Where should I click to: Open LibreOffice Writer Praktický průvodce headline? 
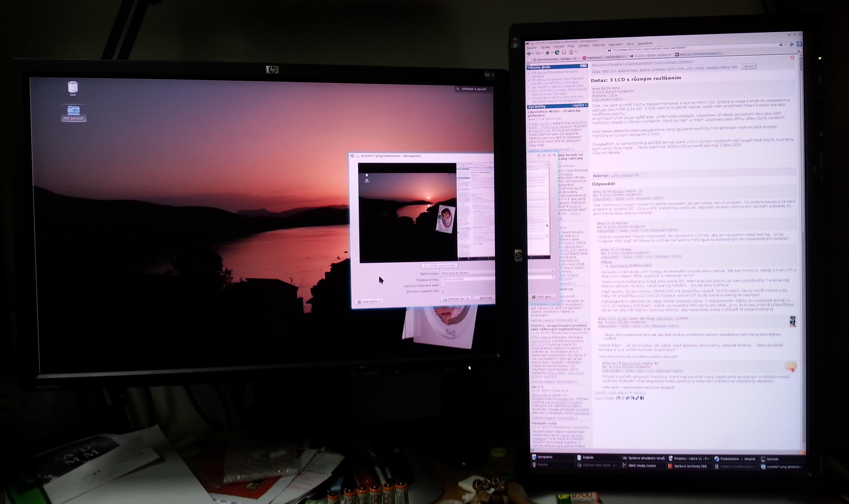click(x=554, y=113)
